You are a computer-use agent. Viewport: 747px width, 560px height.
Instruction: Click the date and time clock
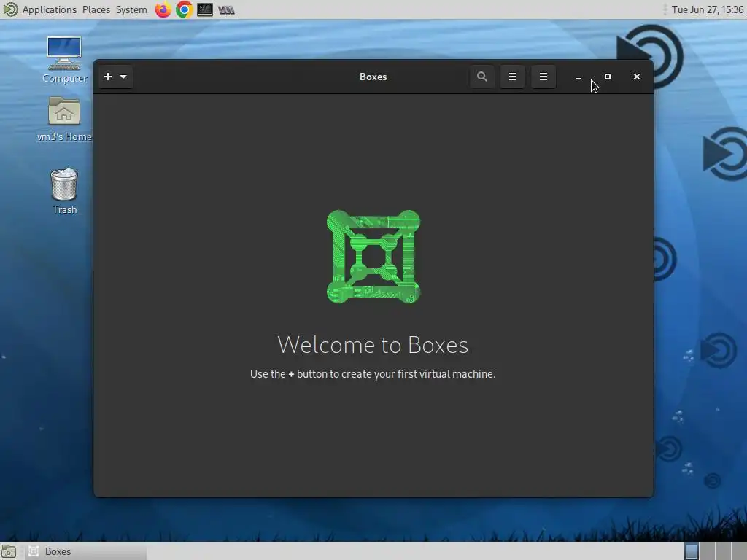coord(708,9)
